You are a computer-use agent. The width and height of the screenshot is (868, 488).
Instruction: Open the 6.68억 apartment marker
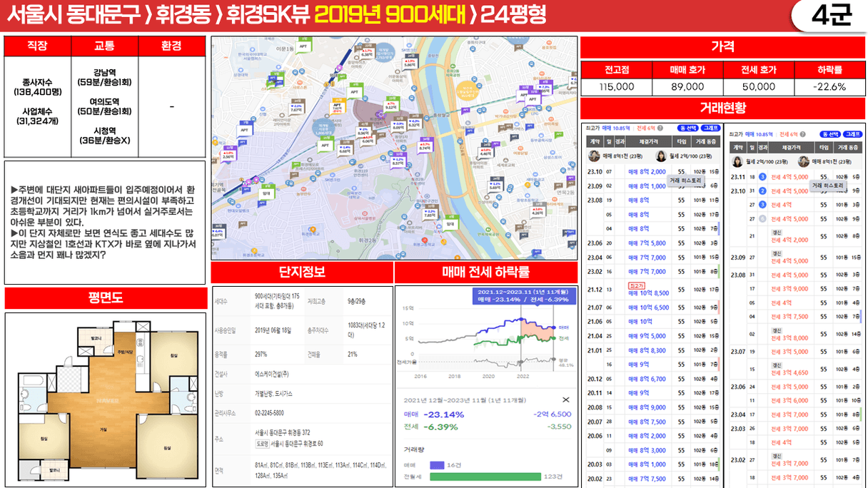pyautogui.click(x=345, y=150)
